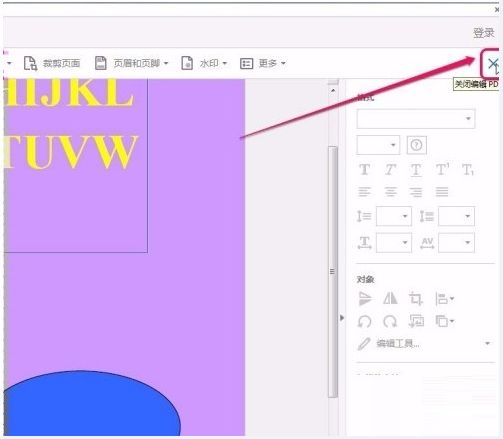This screenshot has width=503, height=439.
Task: Justify text alignment
Action: 442,192
